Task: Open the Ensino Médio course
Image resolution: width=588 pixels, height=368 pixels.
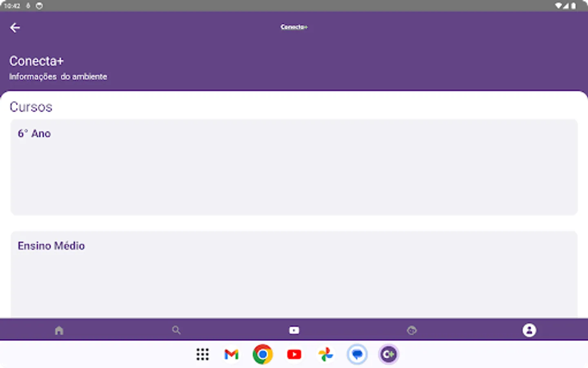Action: click(x=294, y=270)
